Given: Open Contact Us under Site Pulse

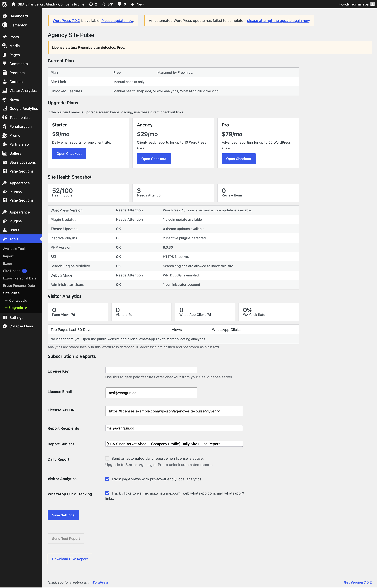Looking at the screenshot, I should 18,300.
